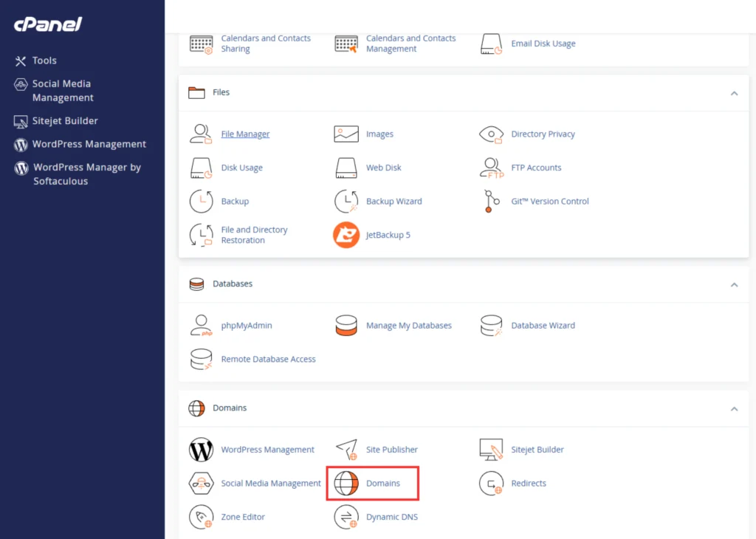Image resolution: width=756 pixels, height=539 pixels.
Task: Click the Remote Database Access icon
Action: coord(201,359)
